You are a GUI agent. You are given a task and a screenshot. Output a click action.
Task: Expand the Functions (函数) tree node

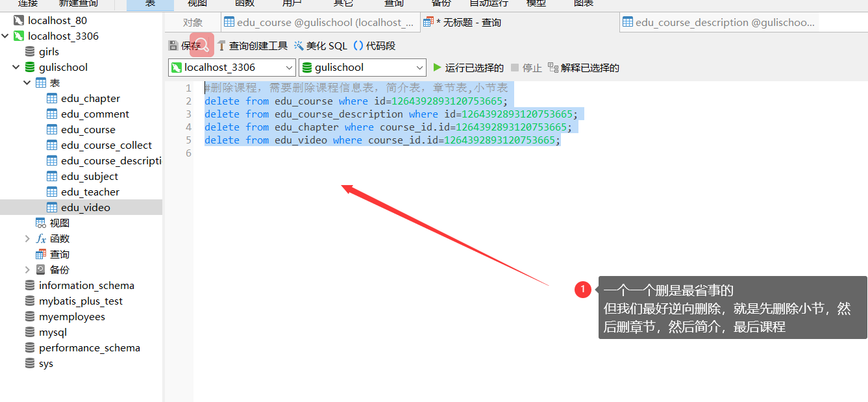point(27,239)
